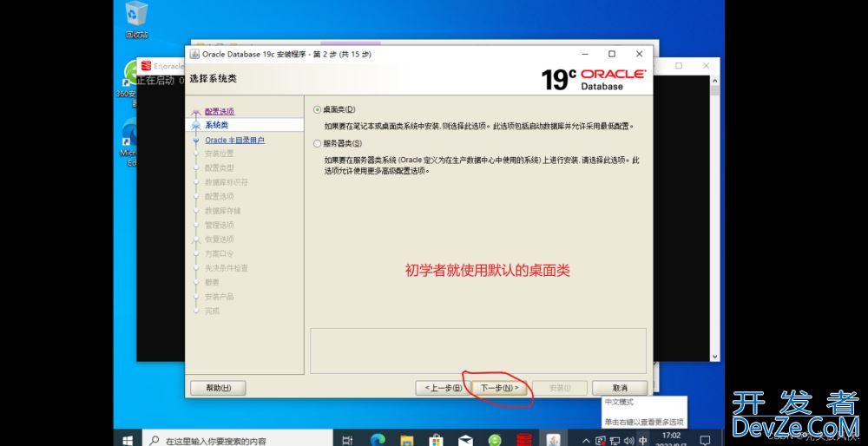The width and height of the screenshot is (868, 446).
Task: Click the 中文模式 tooltip entry
Action: point(619,403)
